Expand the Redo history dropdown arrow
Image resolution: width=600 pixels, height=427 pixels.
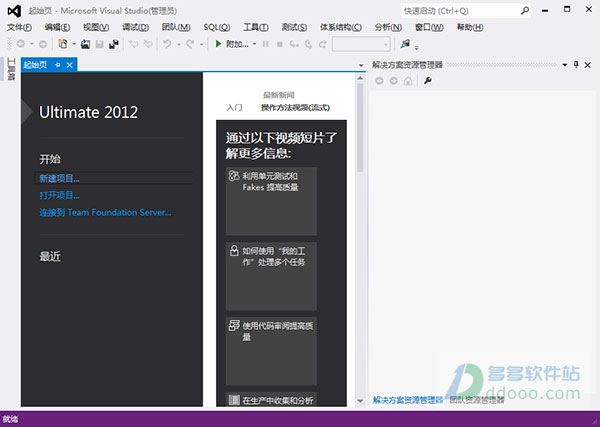201,44
